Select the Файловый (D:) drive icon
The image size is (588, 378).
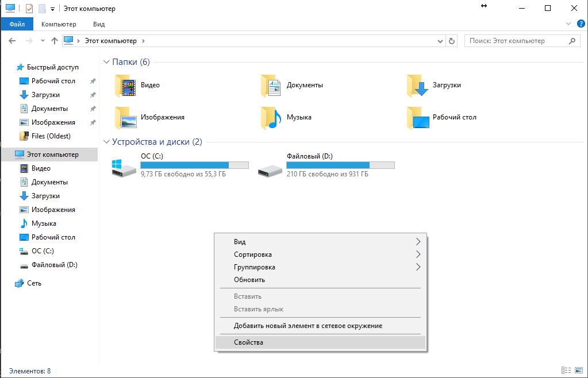coord(270,171)
